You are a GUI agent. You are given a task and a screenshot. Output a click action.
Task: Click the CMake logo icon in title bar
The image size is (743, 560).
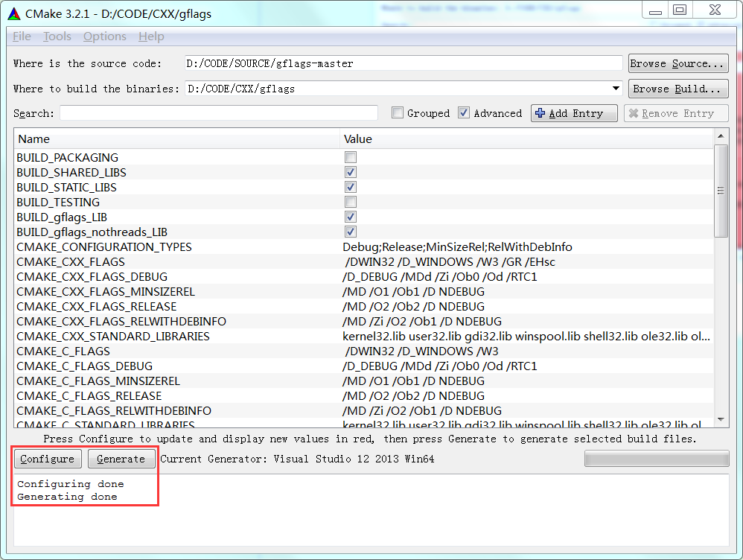click(x=14, y=13)
